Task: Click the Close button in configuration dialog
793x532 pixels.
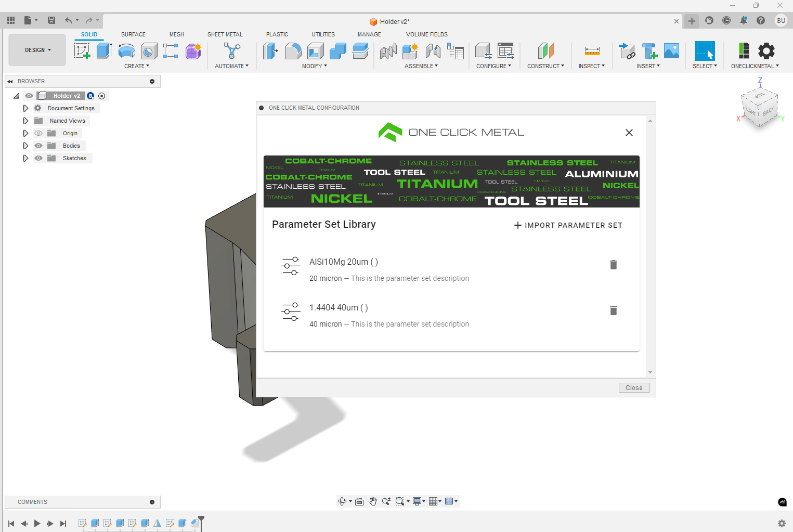Action: [634, 388]
